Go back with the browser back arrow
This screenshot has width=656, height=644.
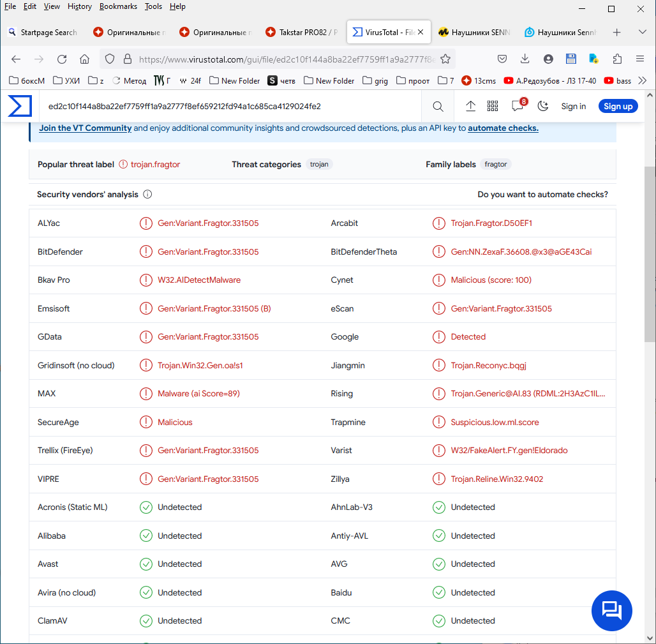(16, 59)
